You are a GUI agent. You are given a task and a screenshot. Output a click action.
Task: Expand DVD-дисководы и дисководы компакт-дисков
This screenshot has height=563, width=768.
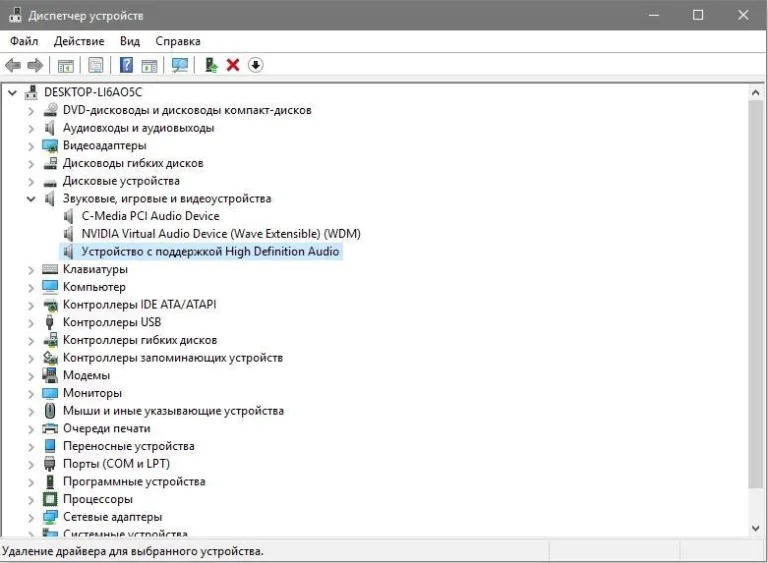click(31, 111)
